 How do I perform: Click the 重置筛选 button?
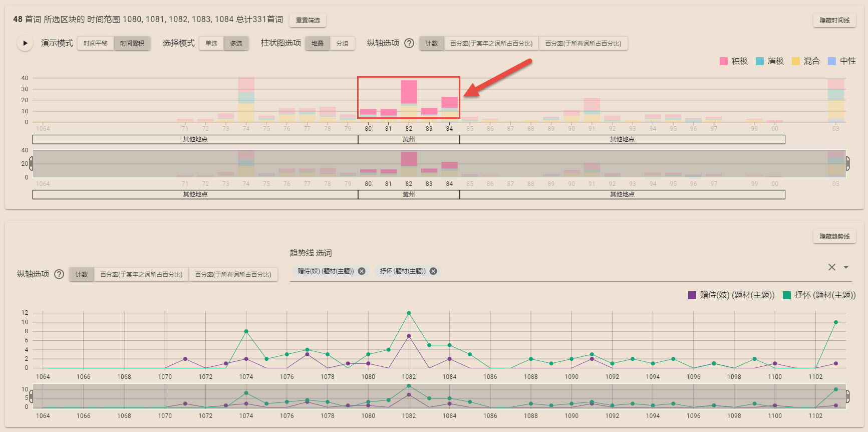(x=308, y=20)
